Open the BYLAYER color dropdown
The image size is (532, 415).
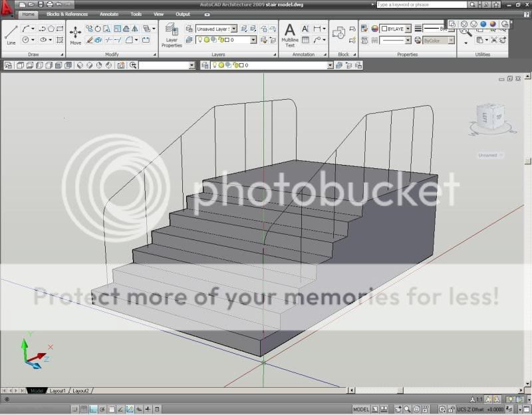pyautogui.click(x=408, y=29)
